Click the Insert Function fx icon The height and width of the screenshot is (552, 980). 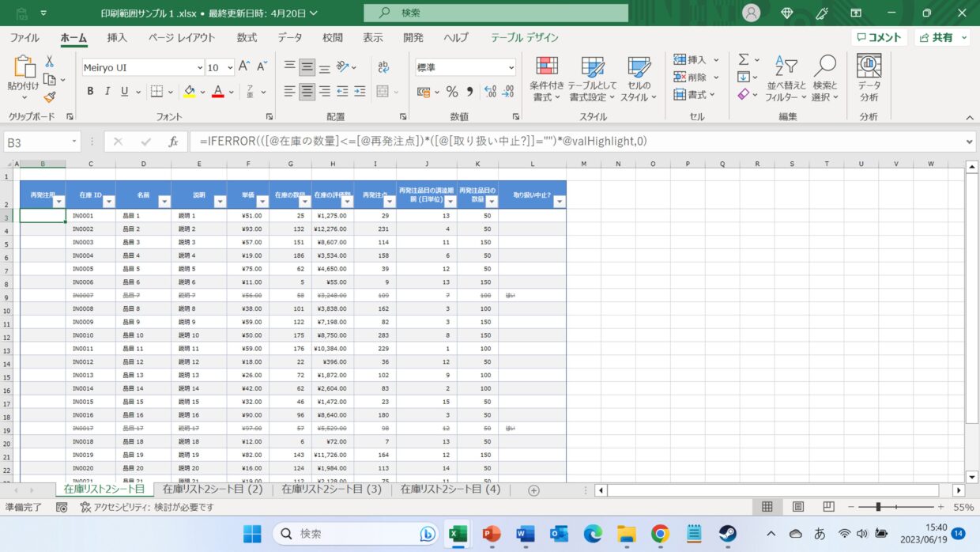[x=173, y=142]
